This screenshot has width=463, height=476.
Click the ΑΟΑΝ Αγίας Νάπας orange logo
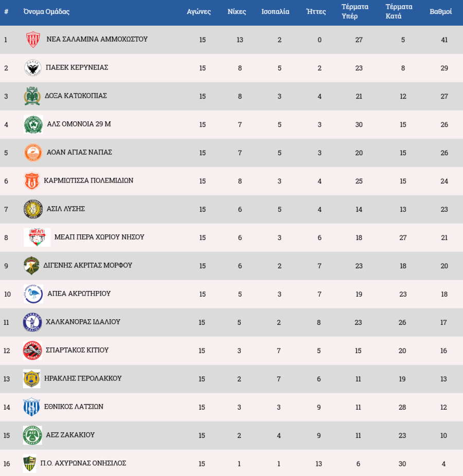coord(33,153)
